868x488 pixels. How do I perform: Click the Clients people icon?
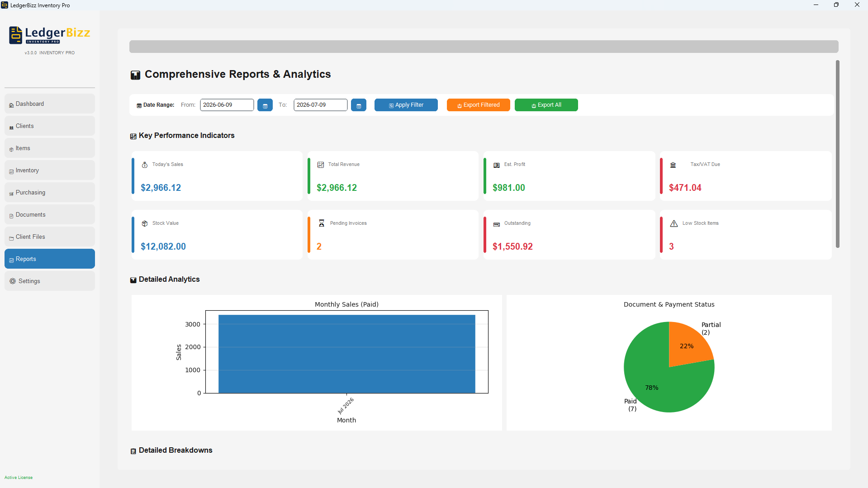click(11, 128)
